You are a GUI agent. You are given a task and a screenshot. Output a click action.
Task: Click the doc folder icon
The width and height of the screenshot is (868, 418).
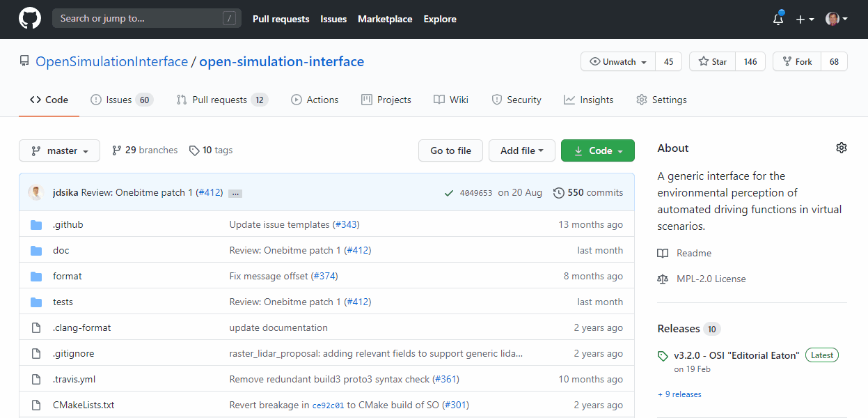36,251
